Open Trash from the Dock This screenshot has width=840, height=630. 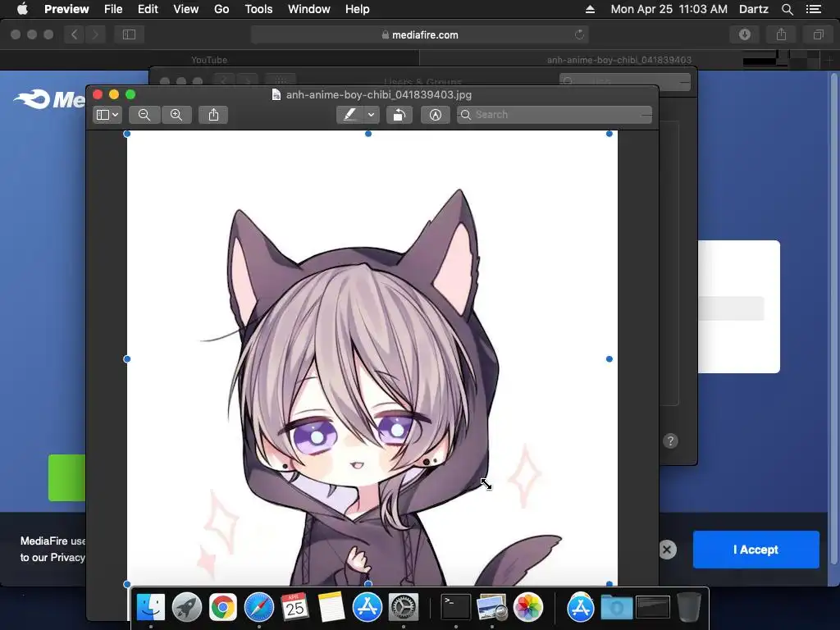(x=689, y=608)
